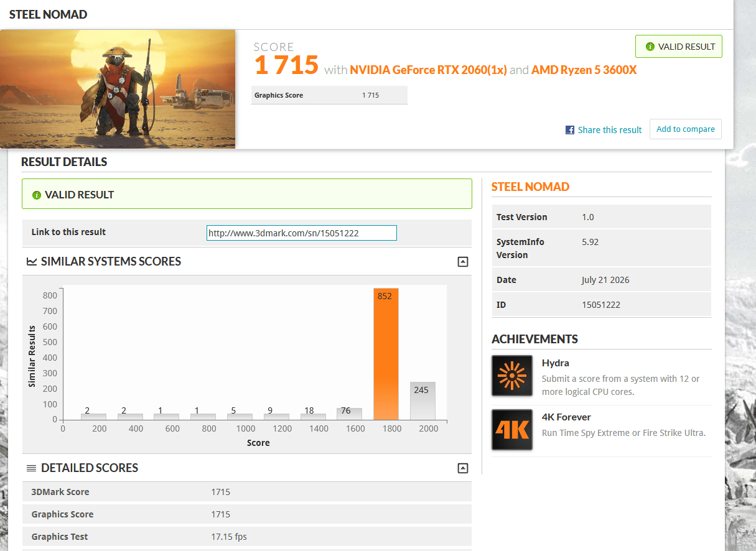Click the info icon in the VALID RESULT badge

650,47
